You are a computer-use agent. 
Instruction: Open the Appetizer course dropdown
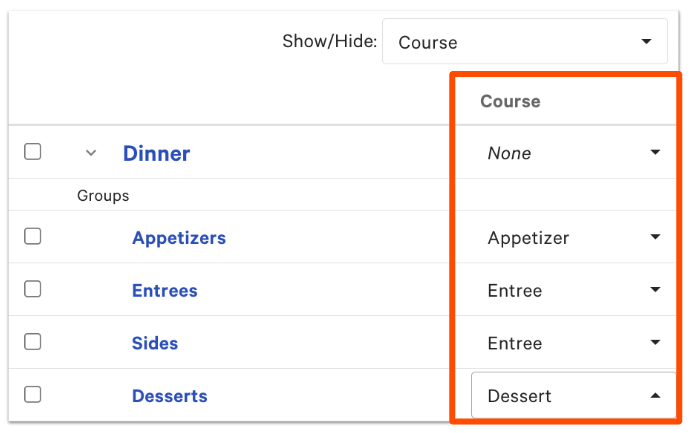(x=573, y=238)
